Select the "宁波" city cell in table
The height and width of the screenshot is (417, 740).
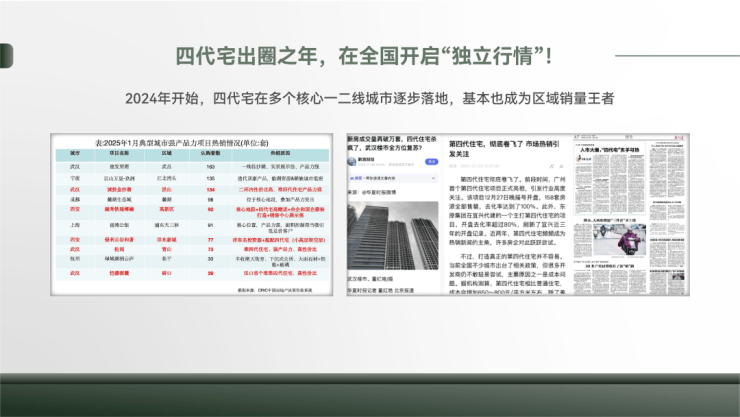coord(73,178)
